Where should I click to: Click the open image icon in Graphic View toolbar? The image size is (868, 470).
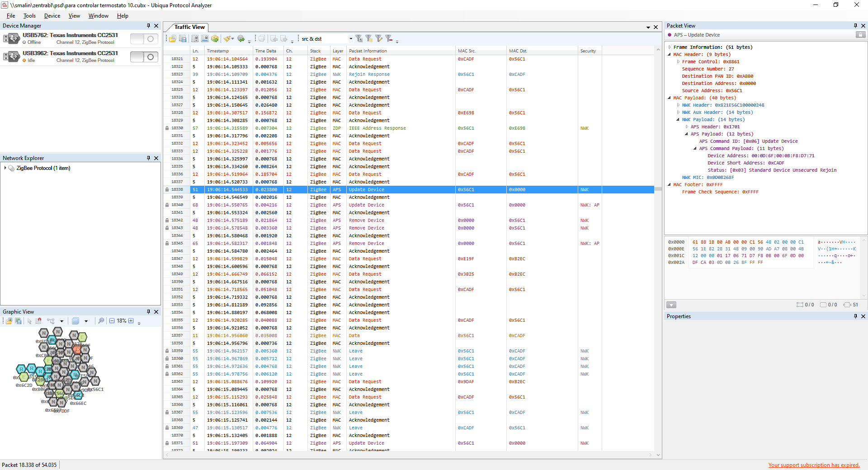9,321
